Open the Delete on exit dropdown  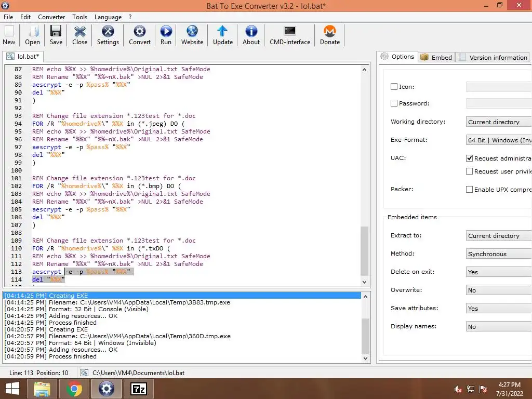499,272
